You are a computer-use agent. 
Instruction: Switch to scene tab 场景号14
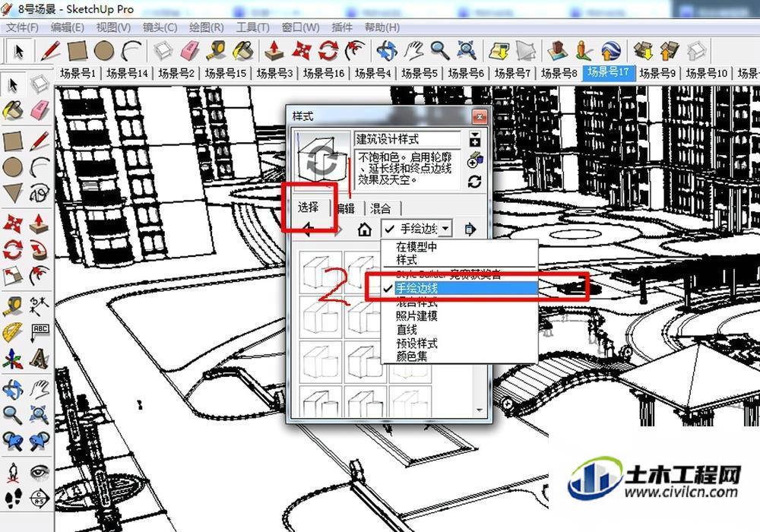click(x=127, y=73)
